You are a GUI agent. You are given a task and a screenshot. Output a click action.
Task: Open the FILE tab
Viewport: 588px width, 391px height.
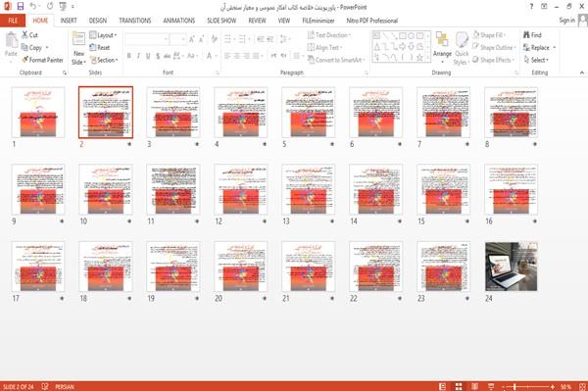click(x=13, y=21)
